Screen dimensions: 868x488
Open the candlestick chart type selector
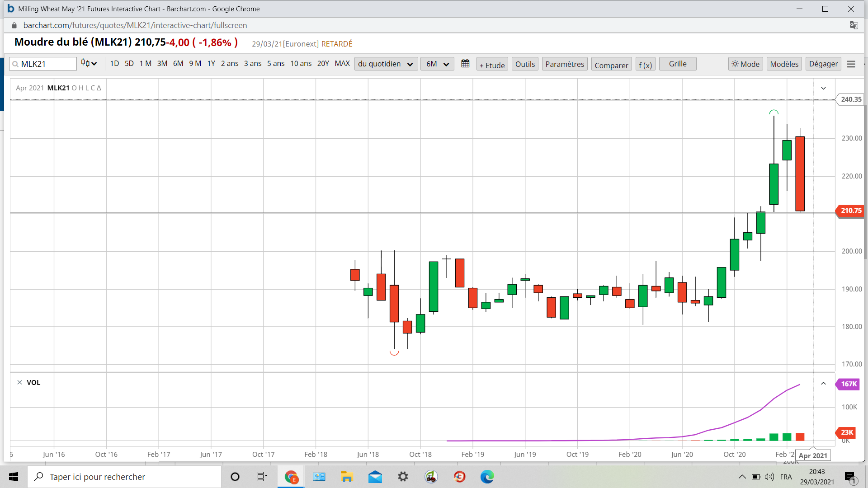(89, 63)
